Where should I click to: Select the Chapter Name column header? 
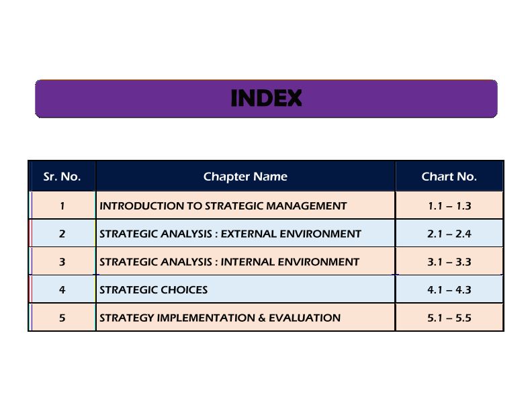point(245,177)
